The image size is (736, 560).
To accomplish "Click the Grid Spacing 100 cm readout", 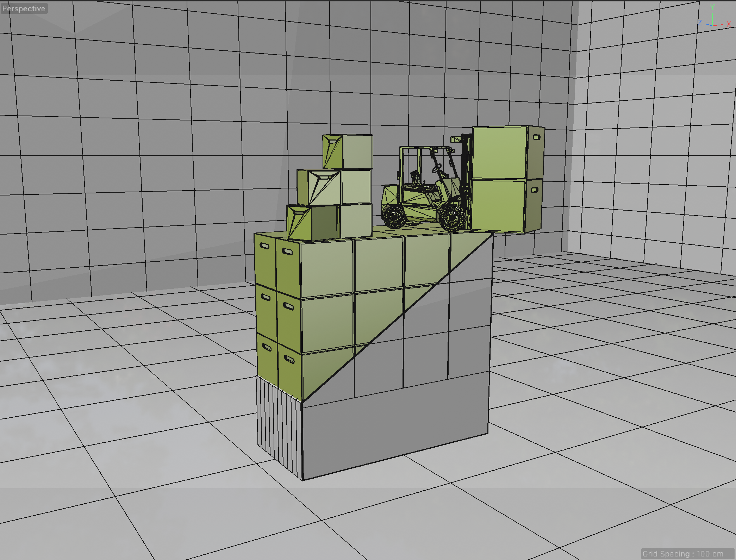I will (x=682, y=554).
